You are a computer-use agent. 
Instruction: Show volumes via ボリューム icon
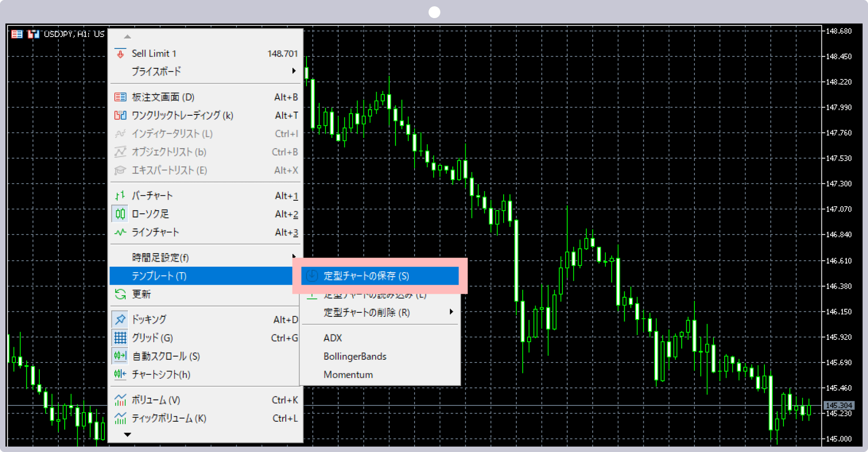click(x=120, y=400)
